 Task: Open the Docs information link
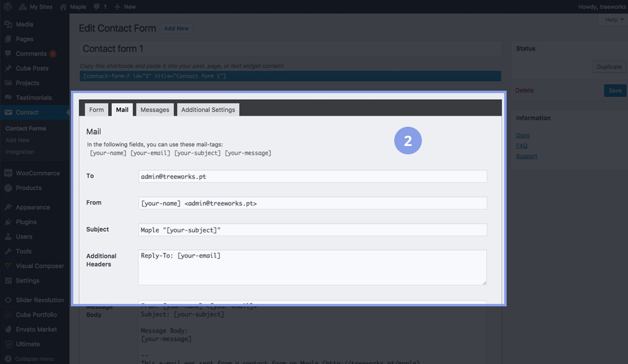tap(522, 136)
